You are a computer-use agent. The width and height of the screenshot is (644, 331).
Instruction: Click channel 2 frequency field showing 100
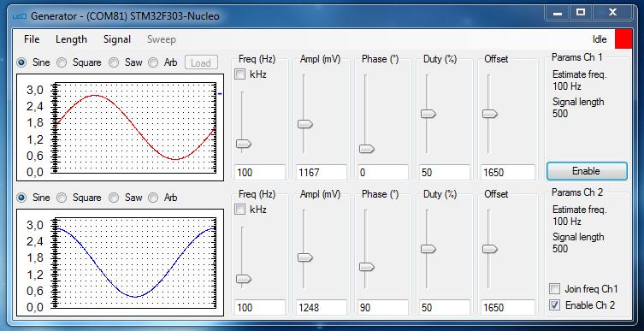click(260, 308)
